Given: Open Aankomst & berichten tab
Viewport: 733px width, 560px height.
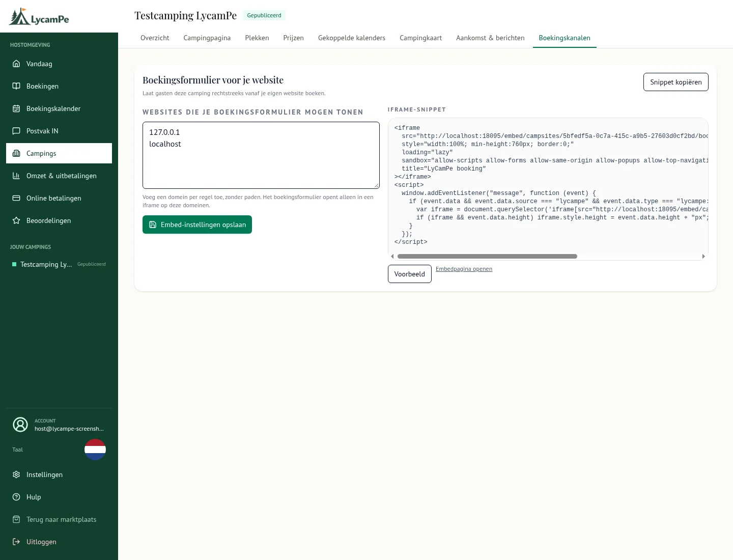Looking at the screenshot, I should (x=490, y=38).
